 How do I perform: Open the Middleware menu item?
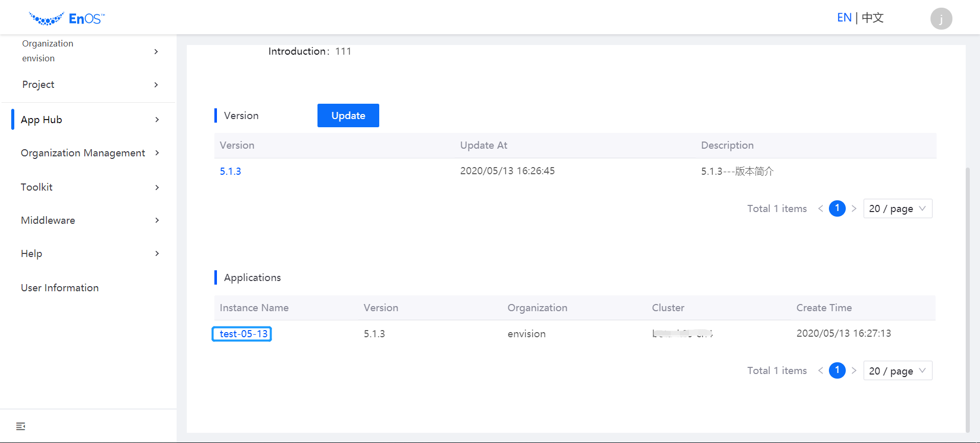click(x=48, y=220)
